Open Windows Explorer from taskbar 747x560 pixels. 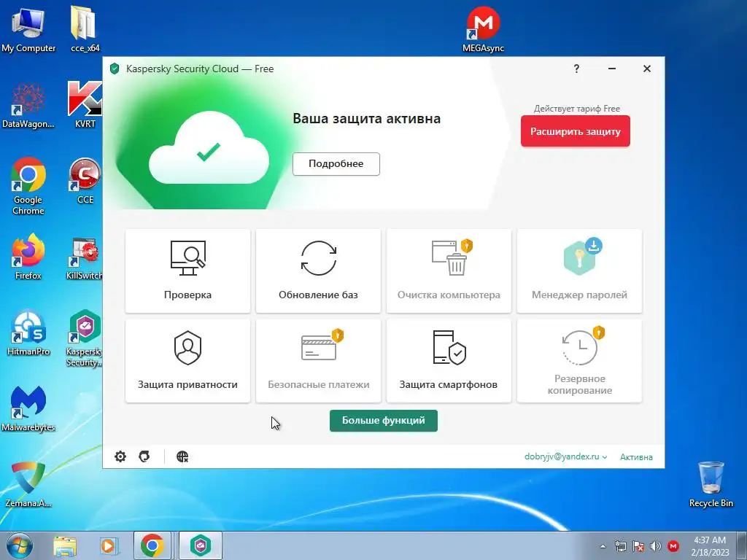coord(65,545)
